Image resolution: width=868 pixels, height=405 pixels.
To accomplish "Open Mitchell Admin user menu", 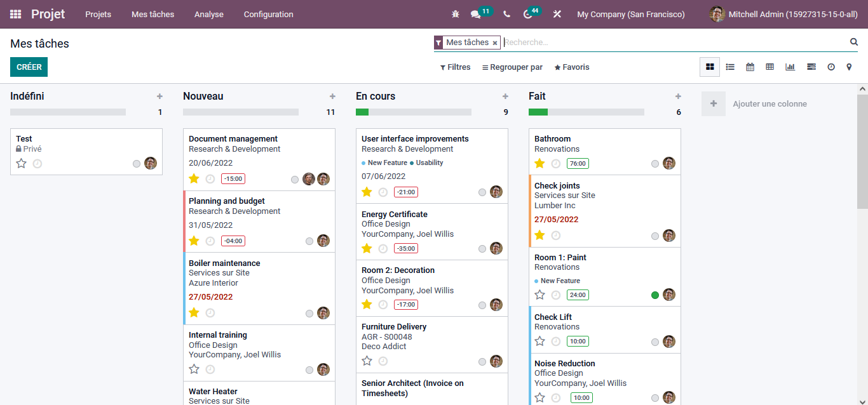I will coord(784,14).
